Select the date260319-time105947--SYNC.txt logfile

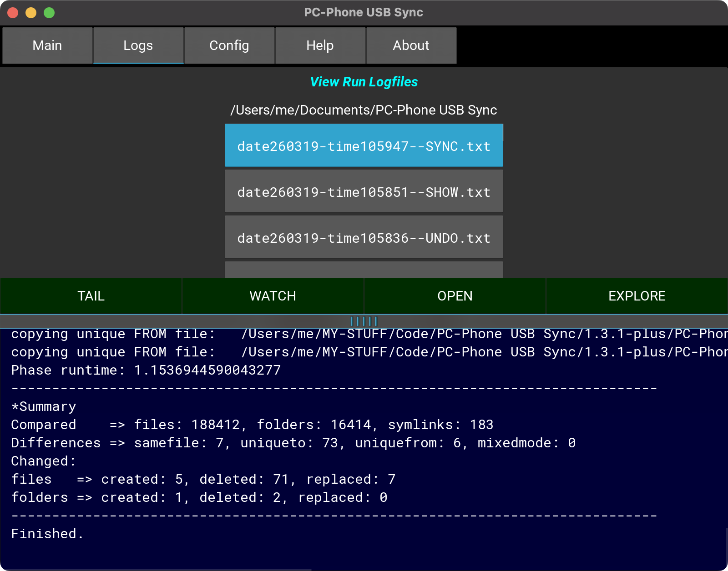(x=364, y=146)
